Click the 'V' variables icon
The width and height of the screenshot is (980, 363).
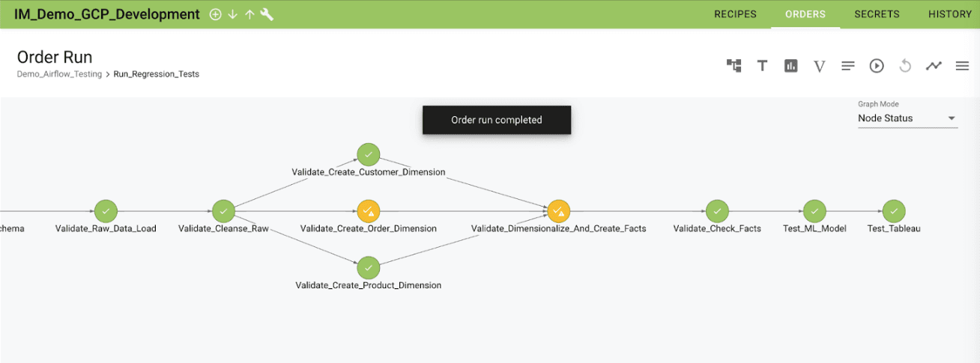(x=819, y=67)
